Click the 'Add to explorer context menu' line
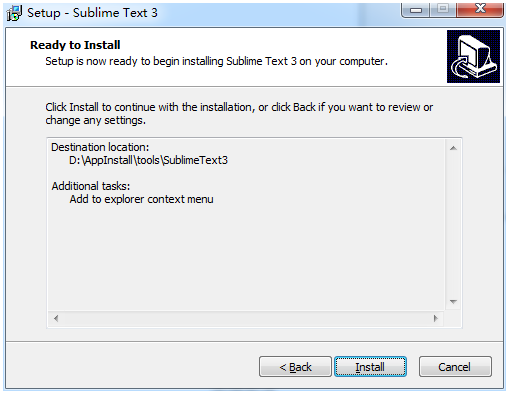510x395 pixels. click(141, 199)
